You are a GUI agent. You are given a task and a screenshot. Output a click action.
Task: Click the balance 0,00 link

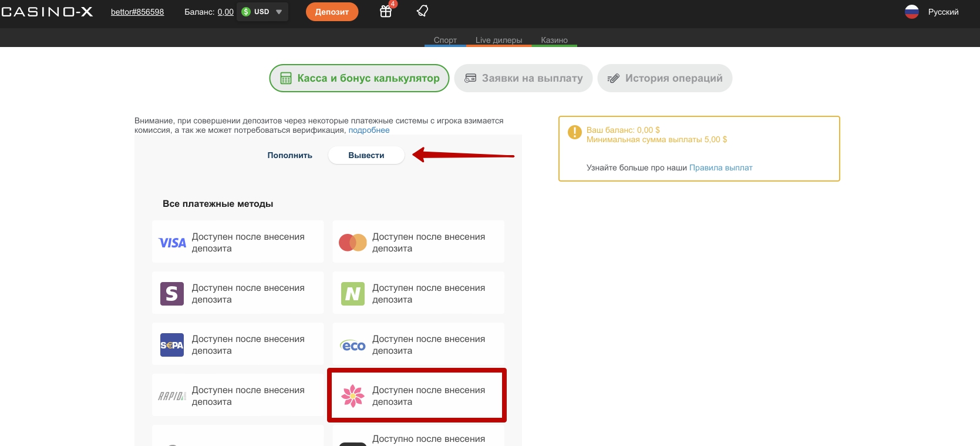click(225, 12)
